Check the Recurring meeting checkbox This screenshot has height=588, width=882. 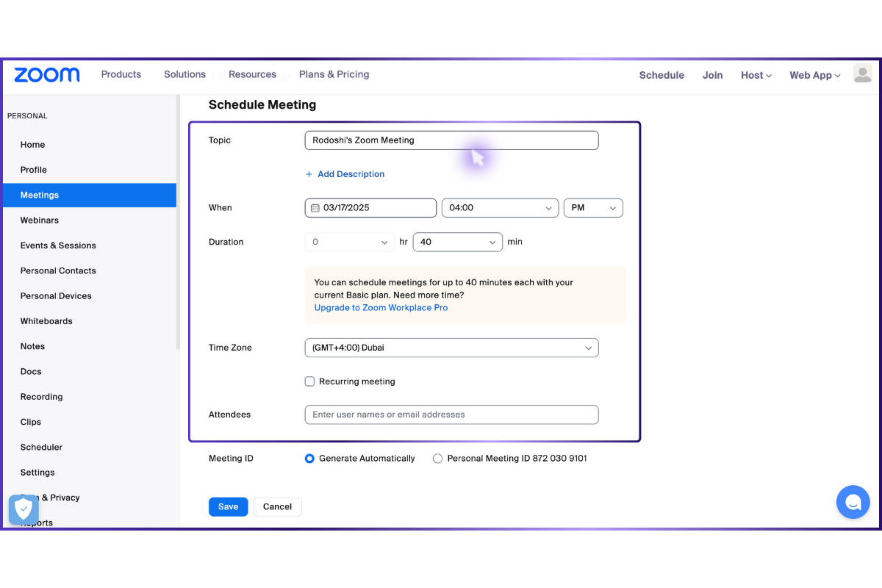(x=309, y=381)
